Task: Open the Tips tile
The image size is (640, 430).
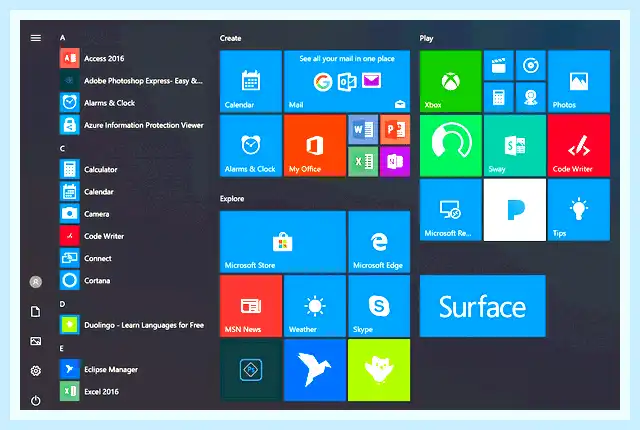Action: [x=579, y=210]
